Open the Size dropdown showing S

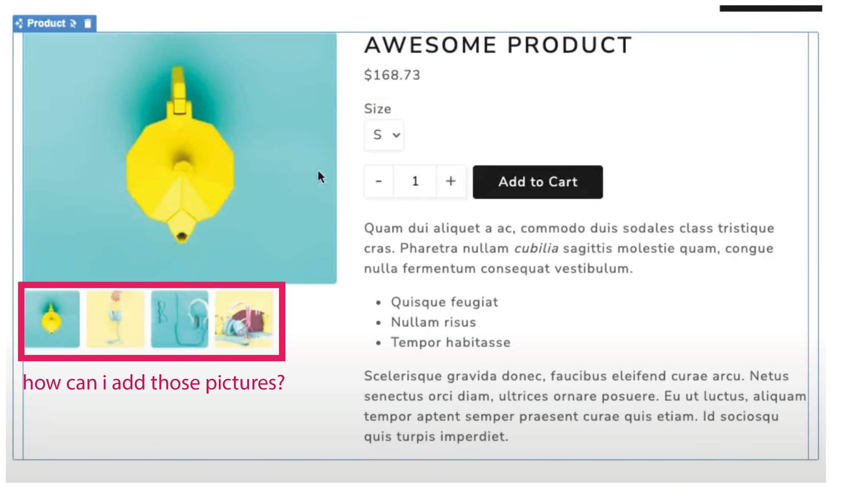[x=384, y=135]
